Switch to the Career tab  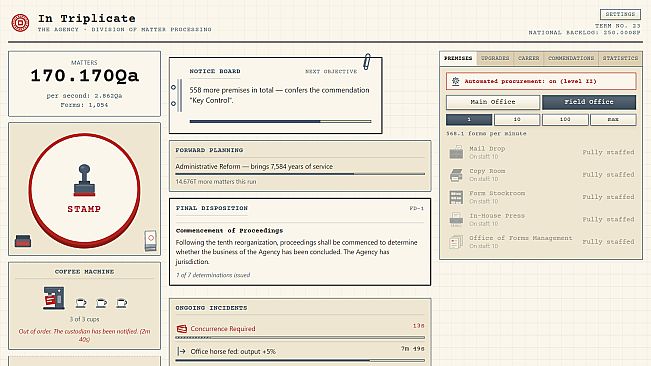pyautogui.click(x=529, y=58)
